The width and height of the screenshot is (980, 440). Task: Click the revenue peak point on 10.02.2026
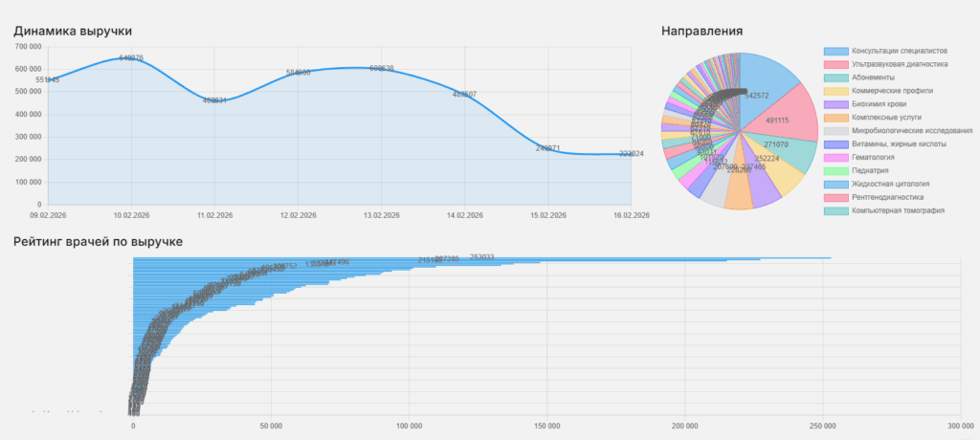pyautogui.click(x=131, y=58)
